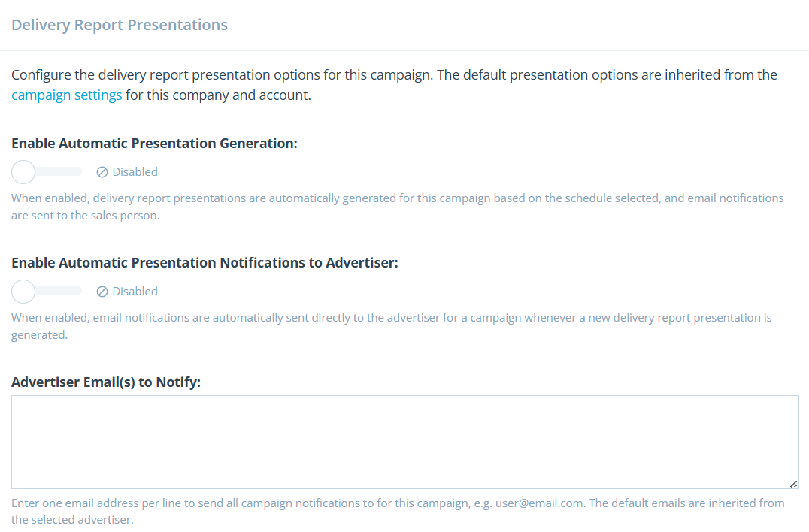This screenshot has width=809, height=532.
Task: Click the Disabled status text for Presentation Generation
Action: [135, 172]
